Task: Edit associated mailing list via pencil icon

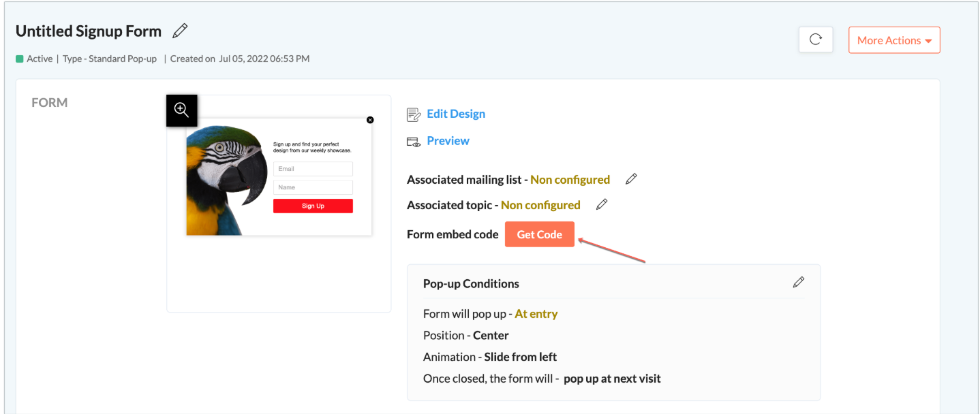Action: click(x=631, y=179)
